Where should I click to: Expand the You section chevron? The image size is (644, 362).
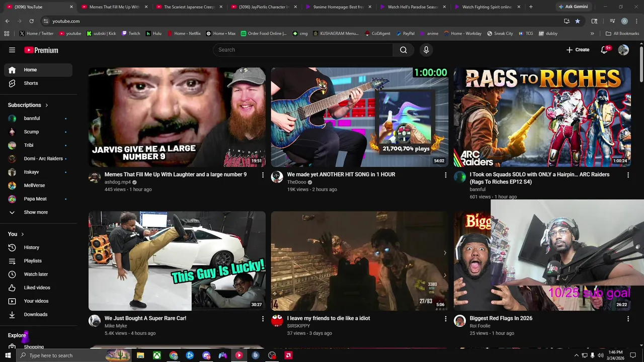[22, 234]
